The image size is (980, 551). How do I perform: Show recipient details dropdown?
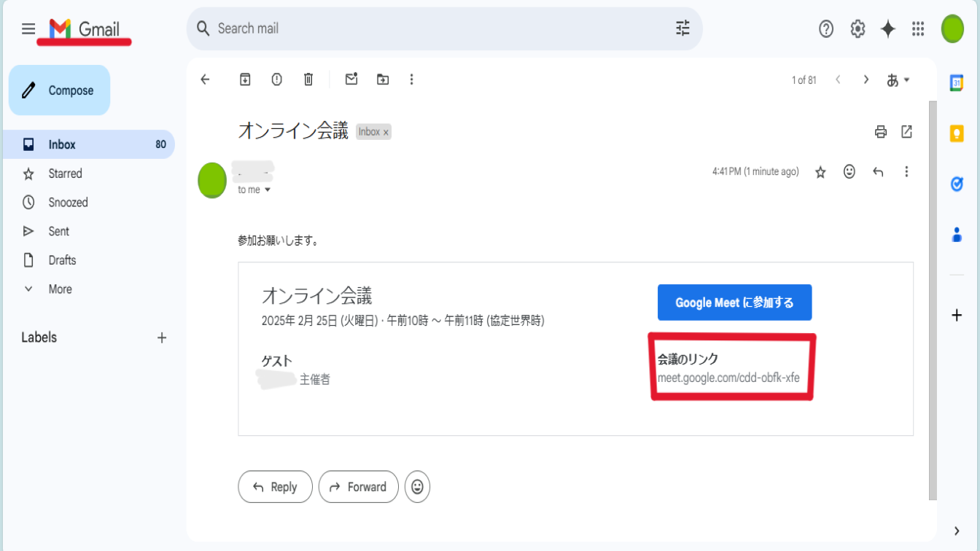[268, 190]
